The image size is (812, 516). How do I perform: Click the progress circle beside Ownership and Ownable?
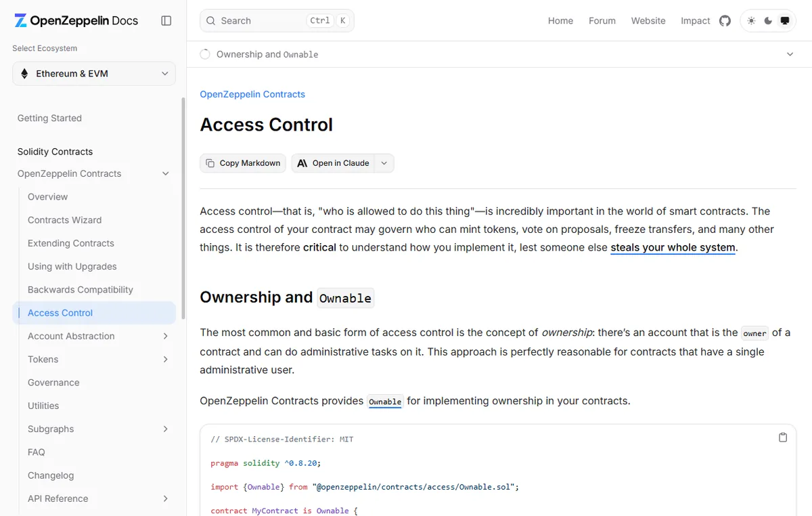point(205,54)
